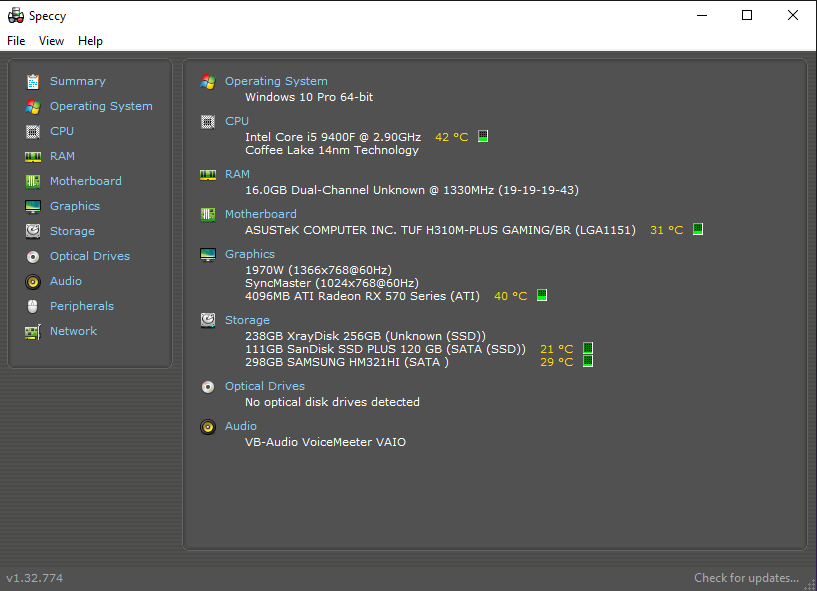The width and height of the screenshot is (817, 591).
Task: Open the File menu
Action: coord(16,41)
